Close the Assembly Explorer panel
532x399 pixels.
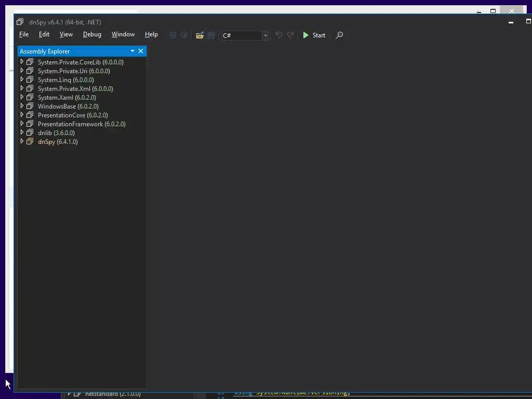(x=141, y=51)
